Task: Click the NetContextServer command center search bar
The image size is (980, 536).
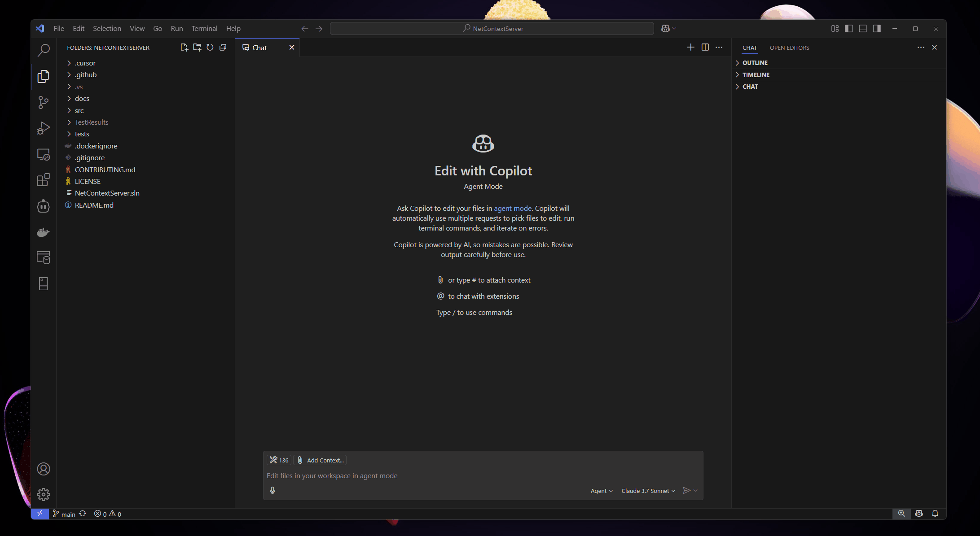Action: [x=492, y=28]
